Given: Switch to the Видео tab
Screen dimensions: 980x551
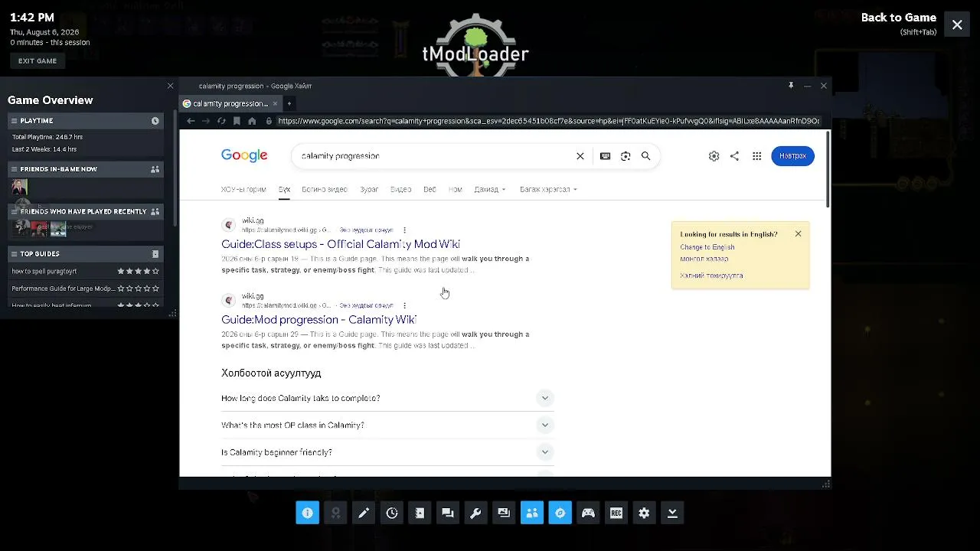Looking at the screenshot, I should (x=400, y=190).
